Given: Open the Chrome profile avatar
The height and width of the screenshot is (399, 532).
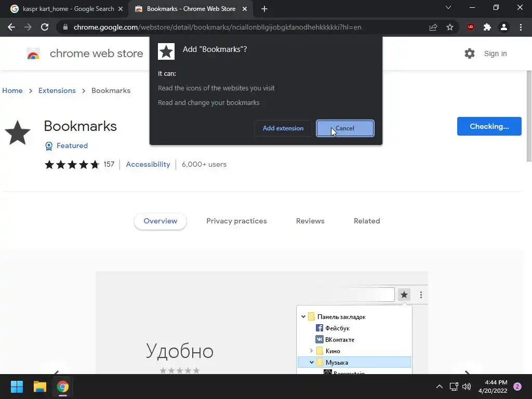Looking at the screenshot, I should (504, 27).
